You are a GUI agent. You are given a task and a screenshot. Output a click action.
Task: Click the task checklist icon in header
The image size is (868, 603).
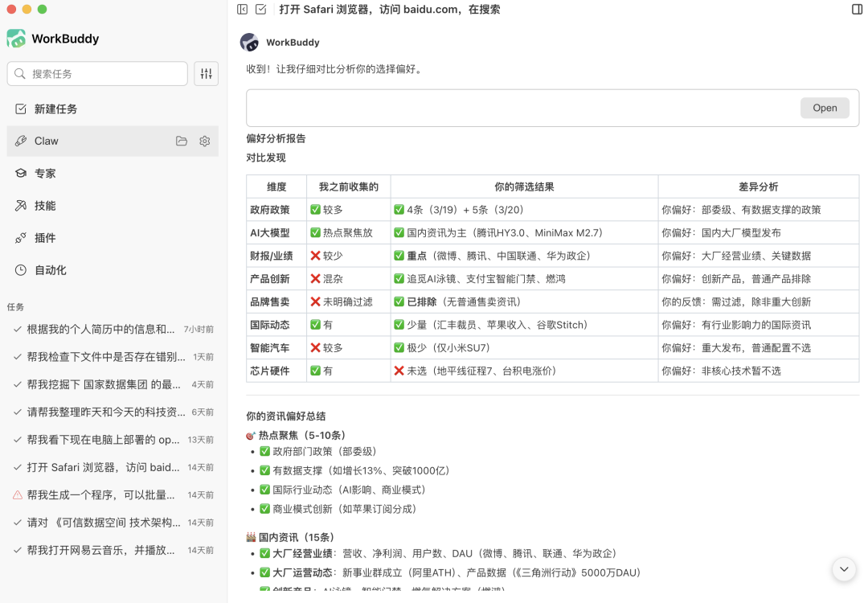pos(261,10)
